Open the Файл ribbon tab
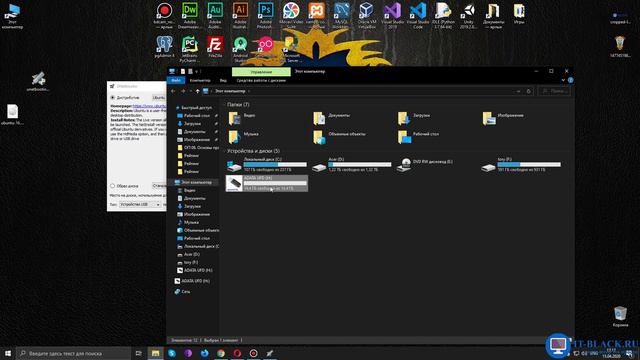640x360 pixels. pos(176,80)
